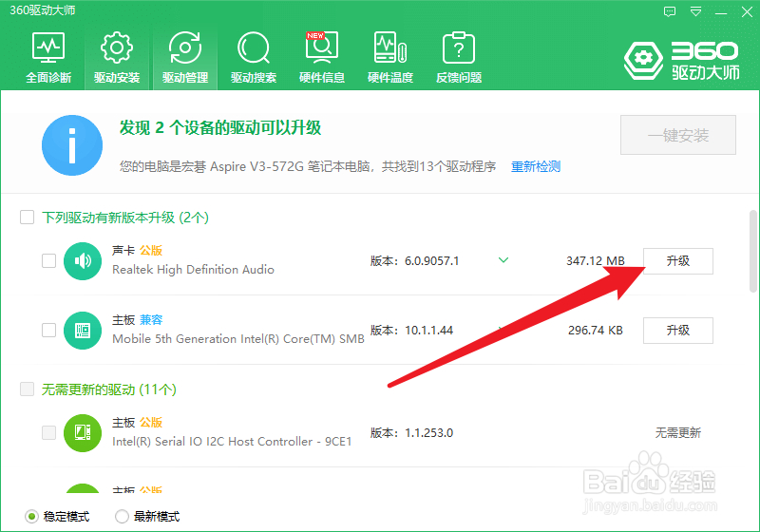Check 无需更新的驱动 group checkbox
The height and width of the screenshot is (532, 760).
[x=28, y=389]
